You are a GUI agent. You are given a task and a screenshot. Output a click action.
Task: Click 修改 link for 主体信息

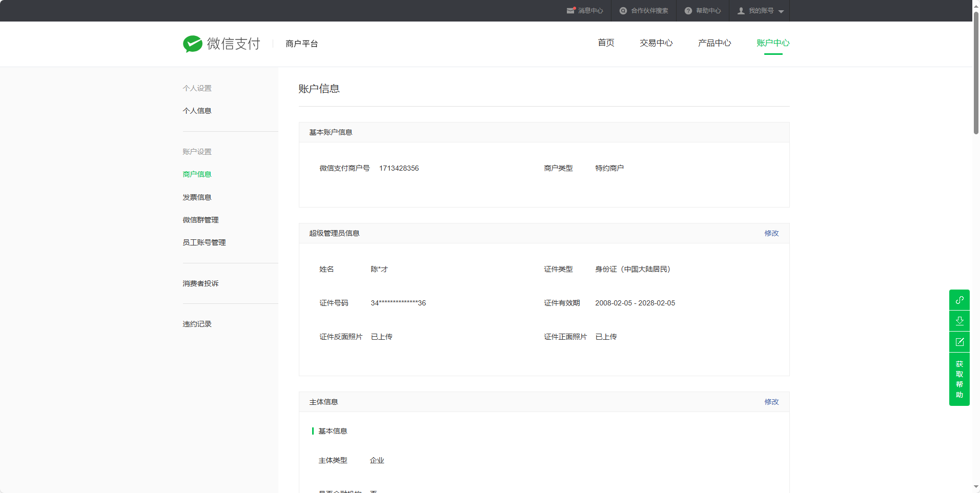pyautogui.click(x=771, y=402)
